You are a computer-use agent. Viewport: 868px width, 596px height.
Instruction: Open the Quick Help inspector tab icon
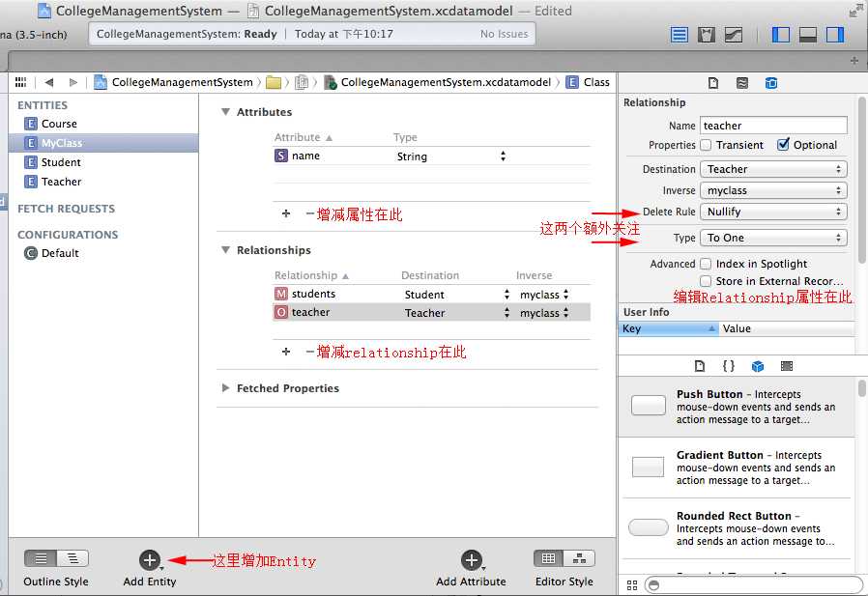click(742, 83)
